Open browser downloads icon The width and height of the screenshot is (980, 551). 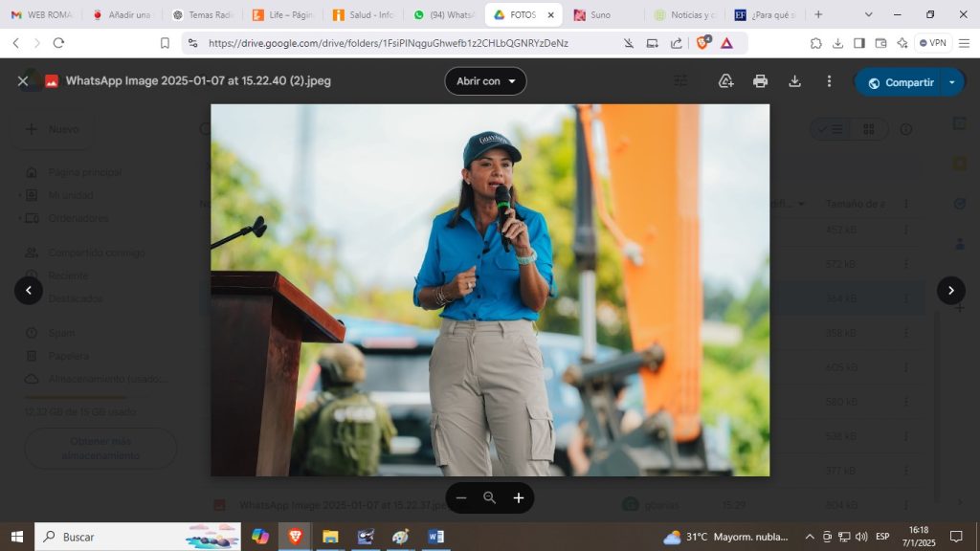[837, 43]
